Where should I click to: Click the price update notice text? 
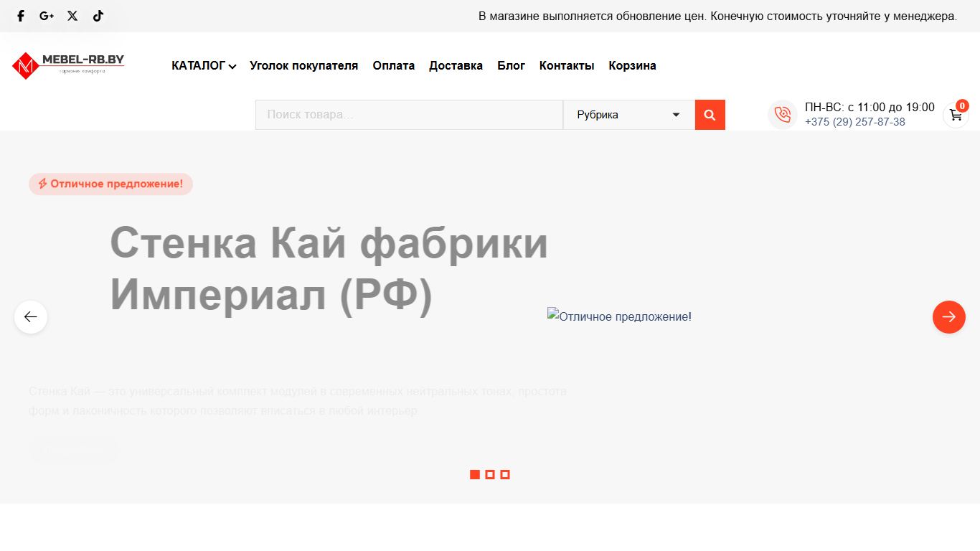[717, 16]
